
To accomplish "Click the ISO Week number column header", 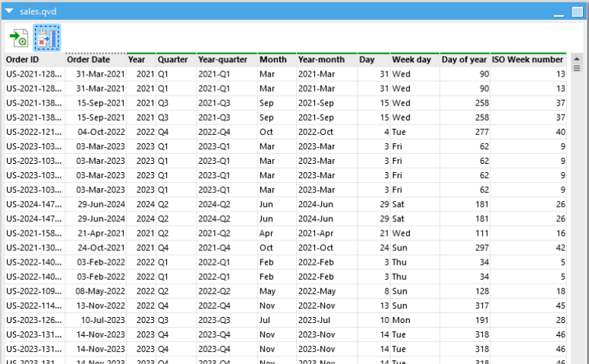I will coord(528,60).
